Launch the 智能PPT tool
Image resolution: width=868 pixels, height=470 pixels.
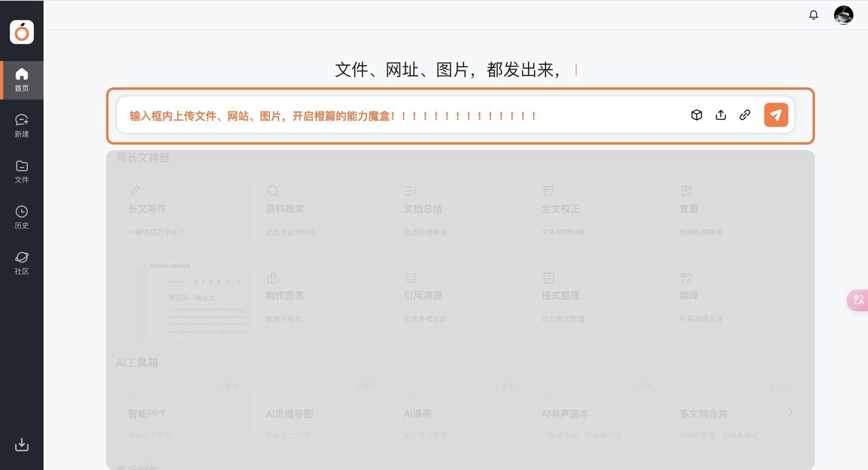(176, 413)
